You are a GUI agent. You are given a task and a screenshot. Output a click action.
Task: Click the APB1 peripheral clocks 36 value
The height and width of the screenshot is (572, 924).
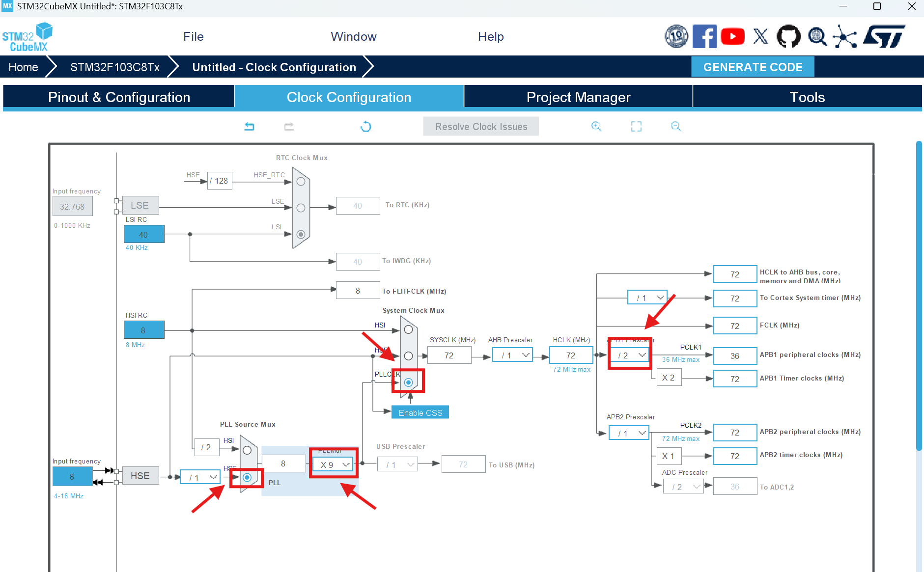(735, 355)
